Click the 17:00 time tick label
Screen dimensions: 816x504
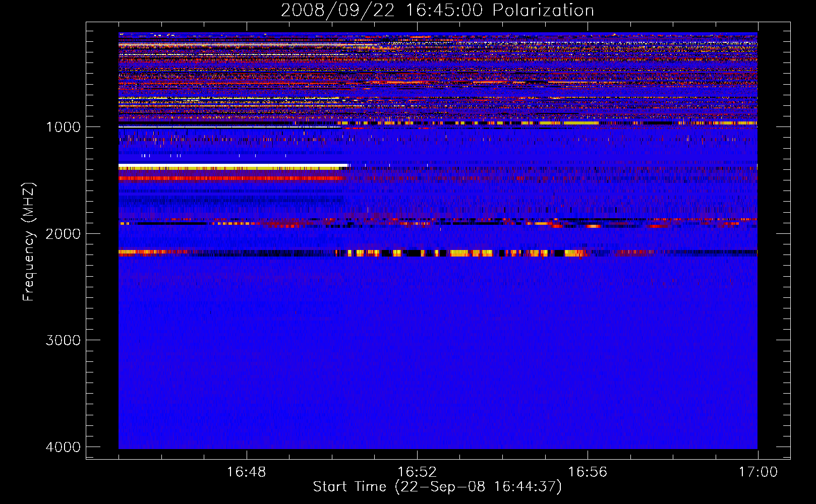[758, 472]
